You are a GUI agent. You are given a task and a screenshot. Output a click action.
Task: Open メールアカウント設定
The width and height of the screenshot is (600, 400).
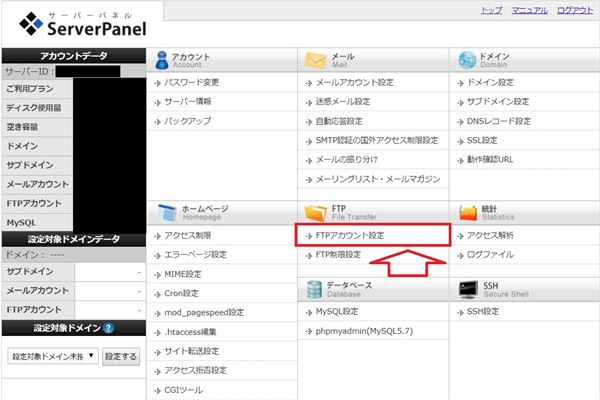pyautogui.click(x=354, y=82)
